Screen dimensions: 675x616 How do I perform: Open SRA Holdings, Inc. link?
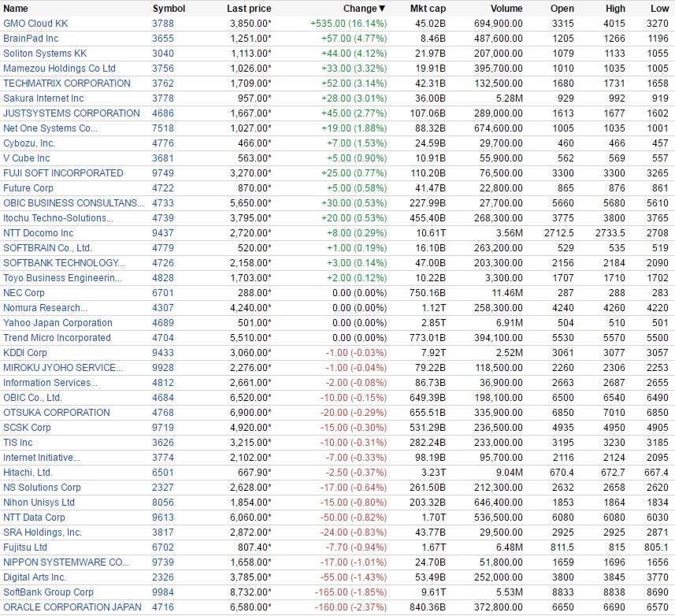tap(43, 533)
